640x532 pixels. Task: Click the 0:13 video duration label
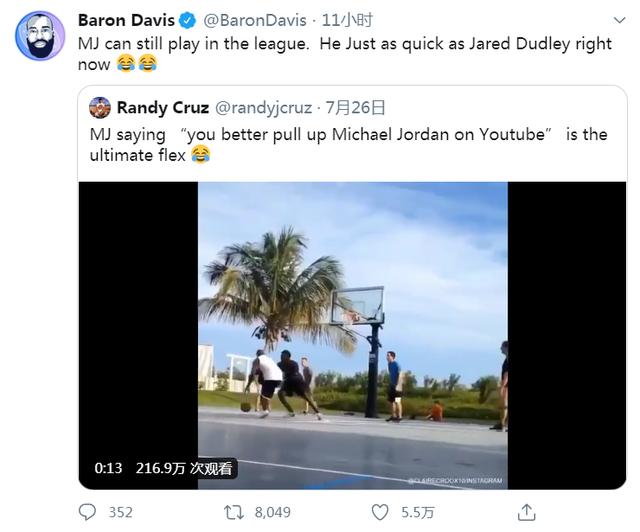pos(108,468)
